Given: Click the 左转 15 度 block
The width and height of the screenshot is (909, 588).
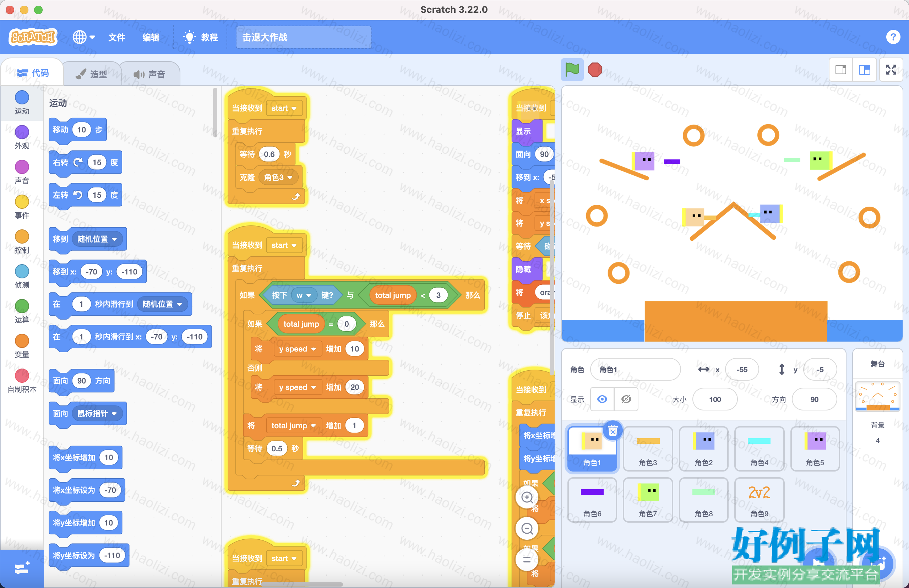Looking at the screenshot, I should (x=86, y=195).
